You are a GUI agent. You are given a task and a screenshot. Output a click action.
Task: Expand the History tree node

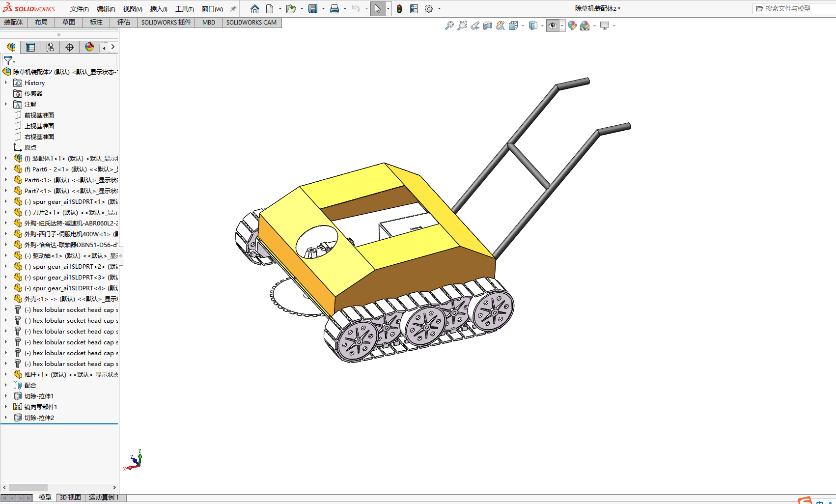[6, 83]
